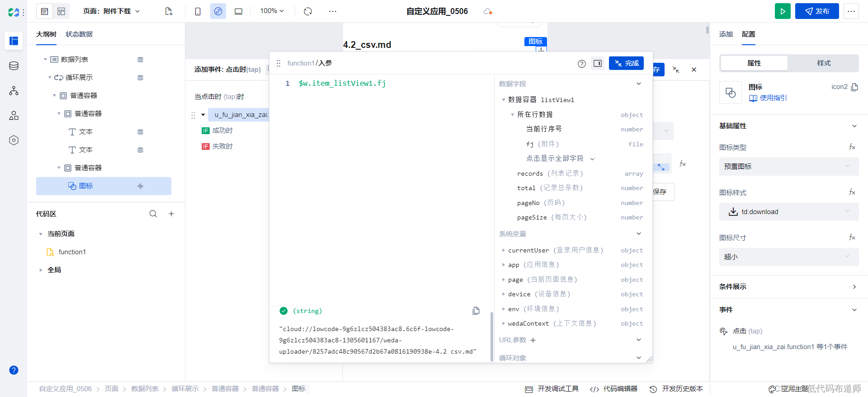Switch to 配置 tab in right panel
The height and width of the screenshot is (397, 868).
(749, 34)
